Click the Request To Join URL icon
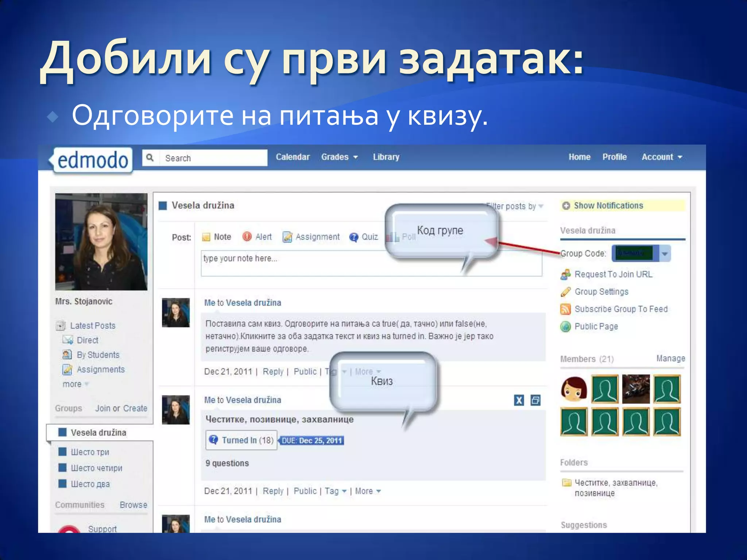747x560 pixels. click(566, 274)
